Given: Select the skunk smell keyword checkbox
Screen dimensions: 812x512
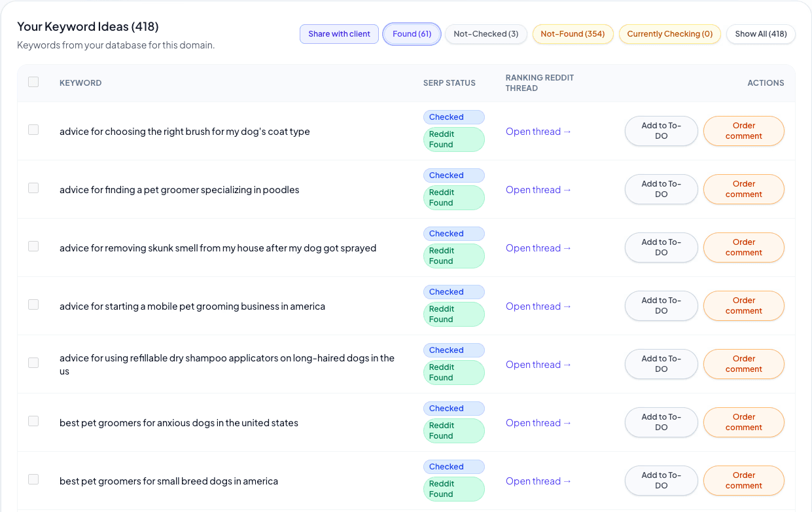Looking at the screenshot, I should (x=33, y=246).
